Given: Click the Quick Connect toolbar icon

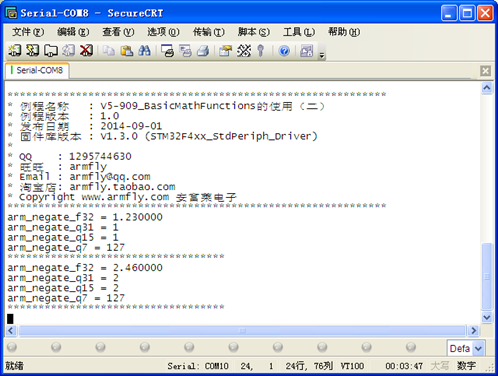Looking at the screenshot, I should click(33, 51).
